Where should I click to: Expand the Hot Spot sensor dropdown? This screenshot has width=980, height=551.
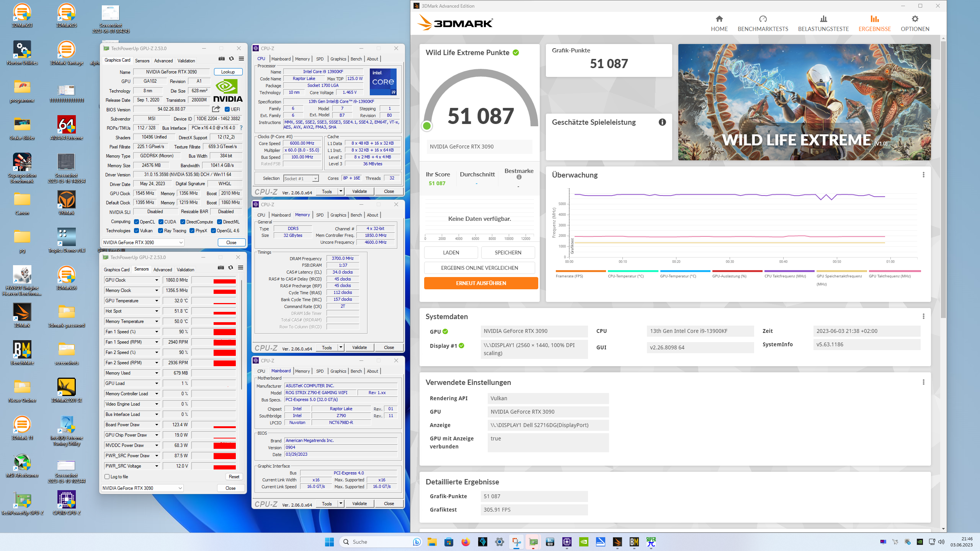(x=157, y=311)
